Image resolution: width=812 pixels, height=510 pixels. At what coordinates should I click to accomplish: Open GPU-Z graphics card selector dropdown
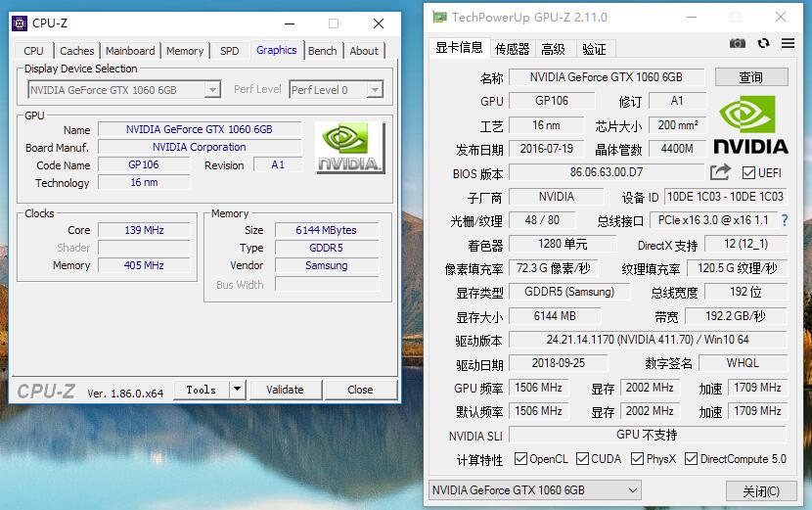[x=535, y=489]
